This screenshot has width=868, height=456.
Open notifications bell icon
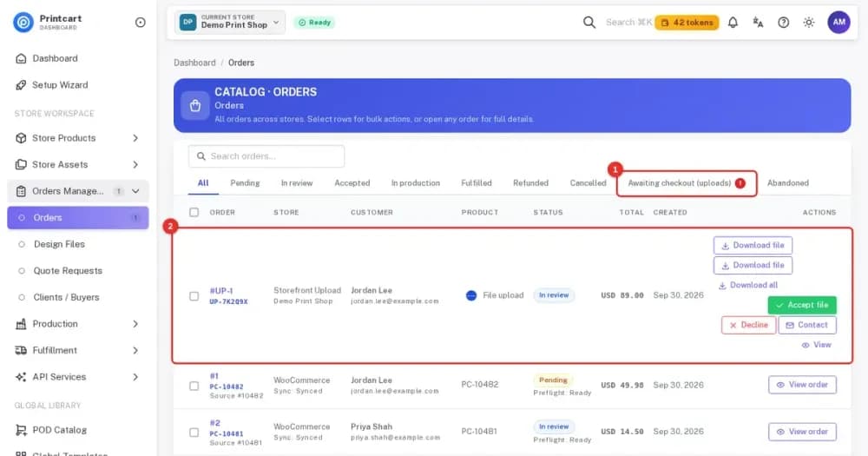(x=733, y=23)
